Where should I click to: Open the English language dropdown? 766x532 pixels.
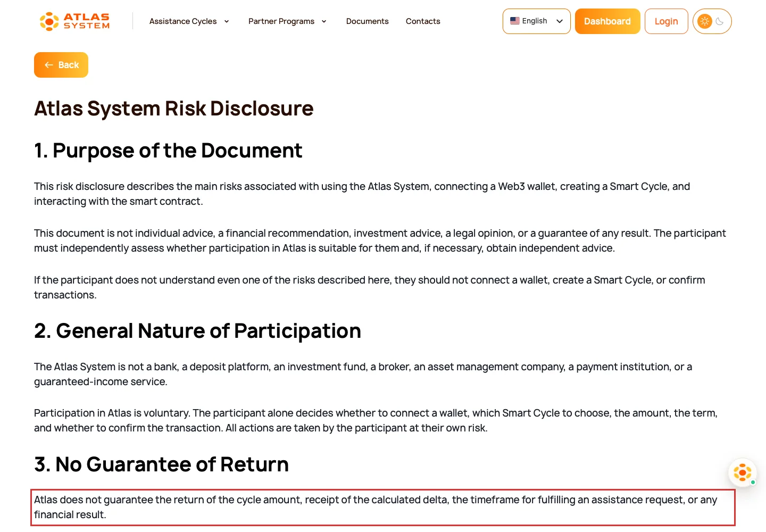[x=536, y=21]
